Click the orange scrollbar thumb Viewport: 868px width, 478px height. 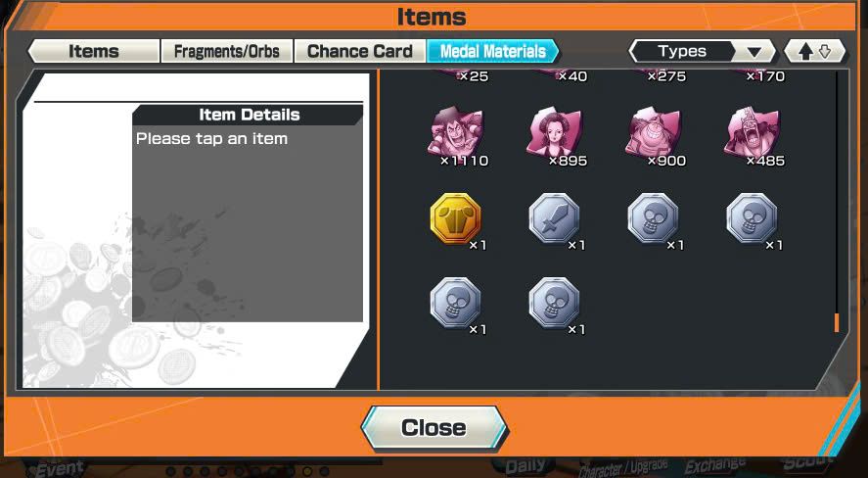click(837, 322)
